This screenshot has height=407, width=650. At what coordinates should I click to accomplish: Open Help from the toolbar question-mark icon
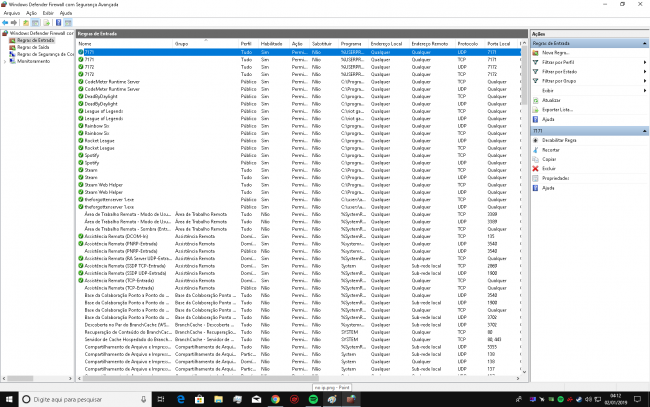point(58,23)
